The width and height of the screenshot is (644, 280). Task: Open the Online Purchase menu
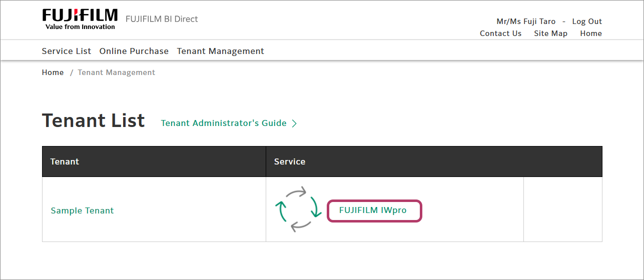pyautogui.click(x=134, y=51)
